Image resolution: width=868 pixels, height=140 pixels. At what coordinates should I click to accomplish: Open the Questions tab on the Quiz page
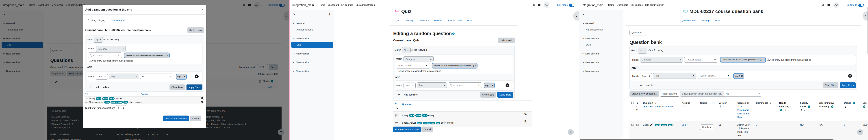pos(424,21)
